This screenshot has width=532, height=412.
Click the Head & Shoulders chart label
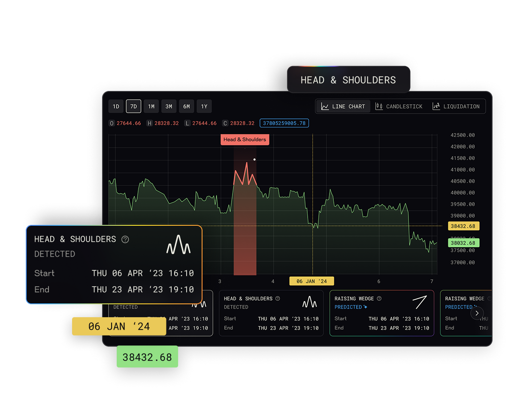pos(245,139)
